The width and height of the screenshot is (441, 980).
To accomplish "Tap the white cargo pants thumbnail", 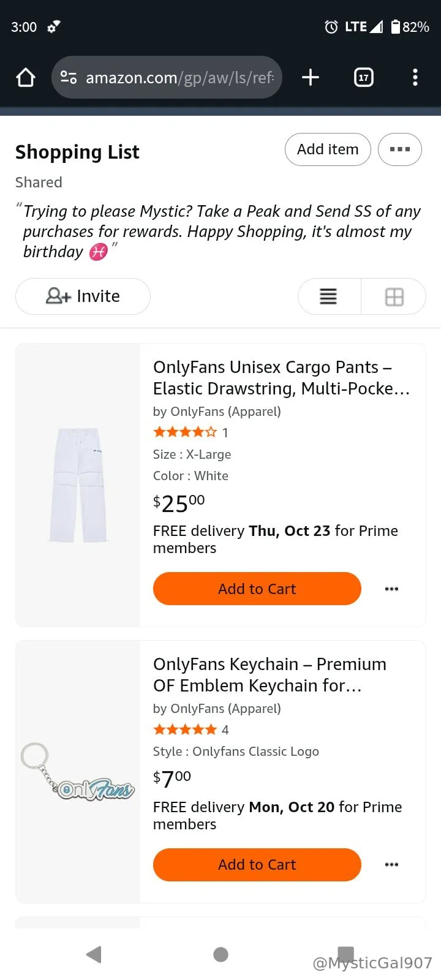I will pos(78,485).
